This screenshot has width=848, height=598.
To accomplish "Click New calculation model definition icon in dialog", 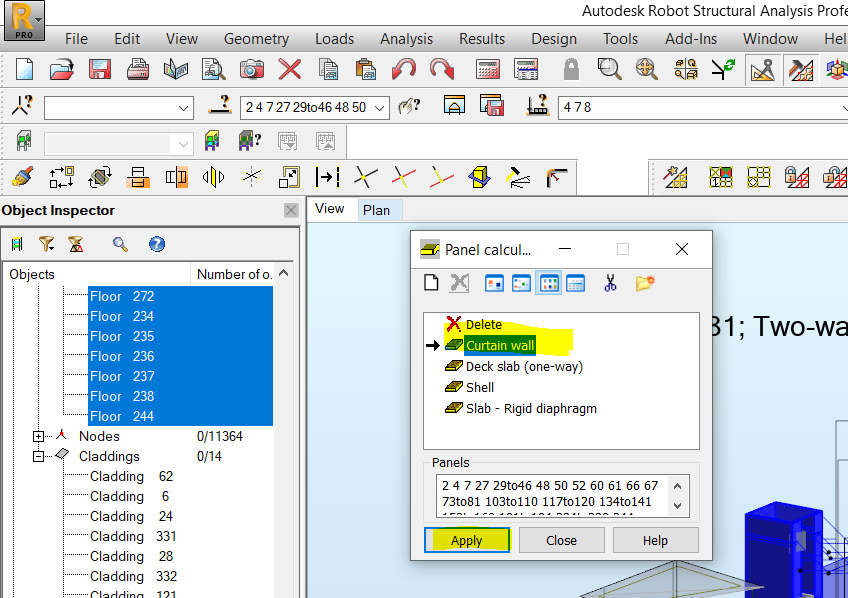I will tap(431, 283).
